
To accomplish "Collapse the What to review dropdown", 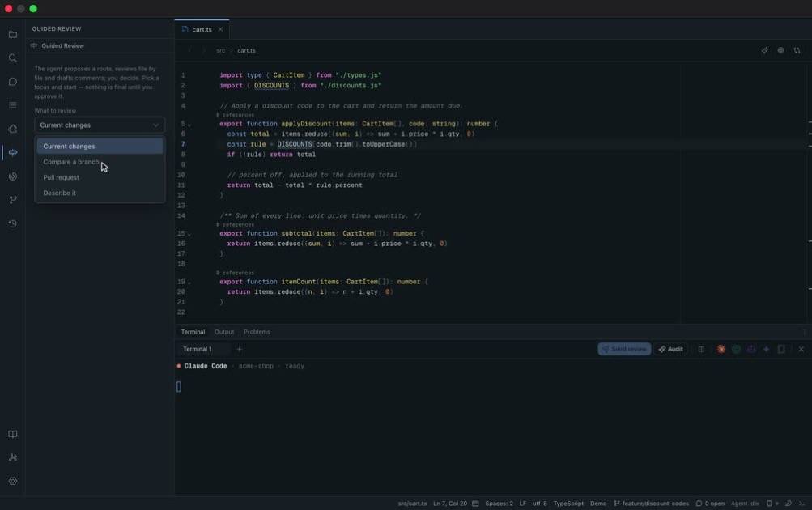I will [100, 125].
